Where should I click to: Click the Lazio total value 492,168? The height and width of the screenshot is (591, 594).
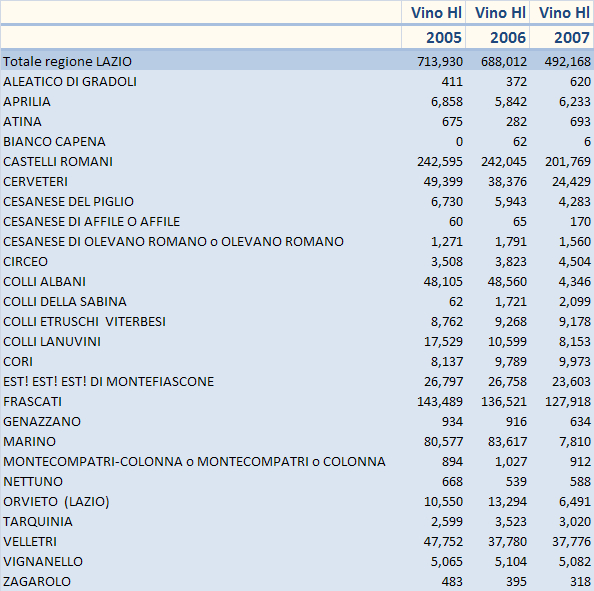coord(567,62)
